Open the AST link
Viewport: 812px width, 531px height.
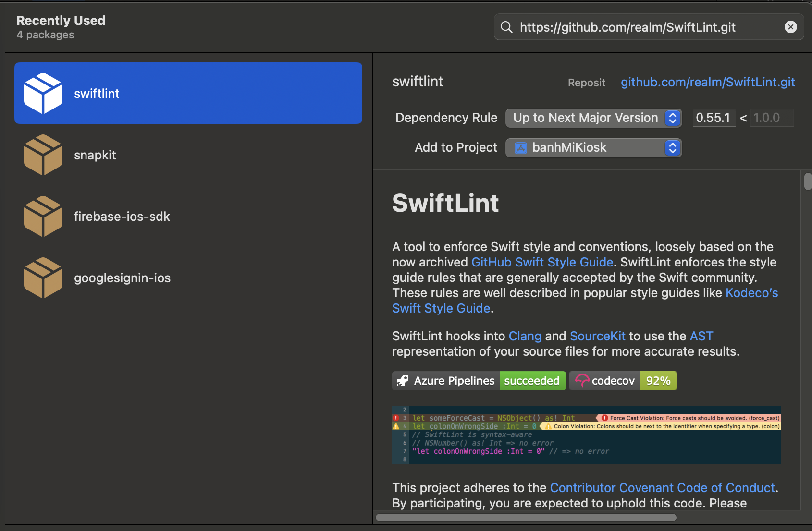coord(701,336)
